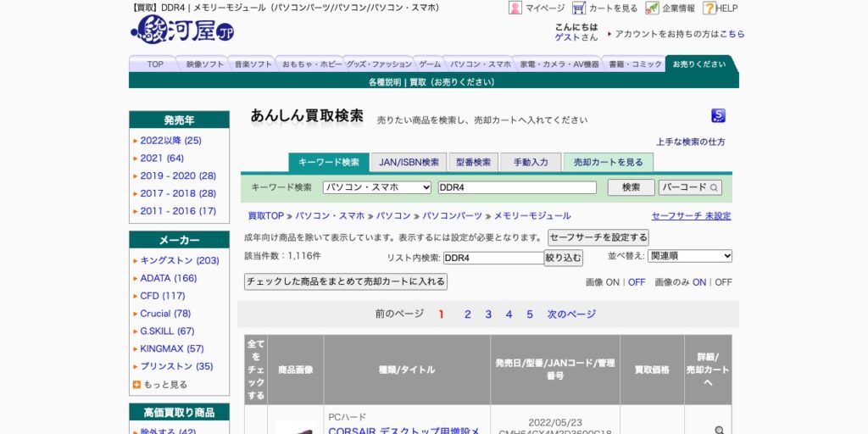
Task: Filter by 2022以降 (25)
Action: point(170,141)
